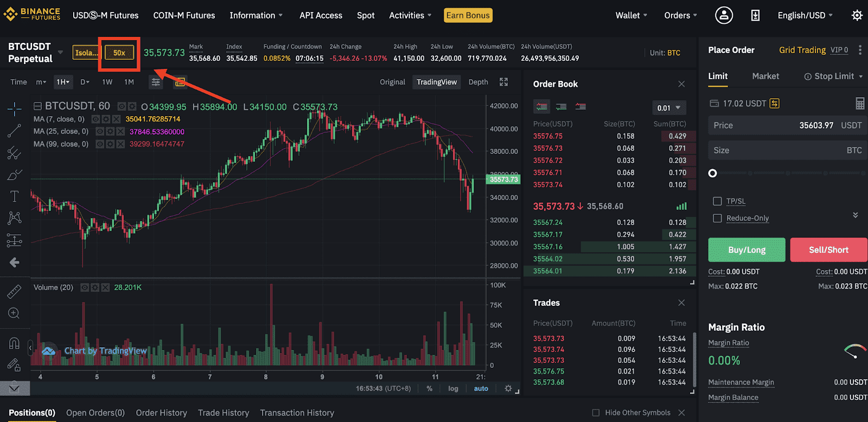Image resolution: width=868 pixels, height=422 pixels.
Task: Open the order calculator
Action: pyautogui.click(x=860, y=103)
